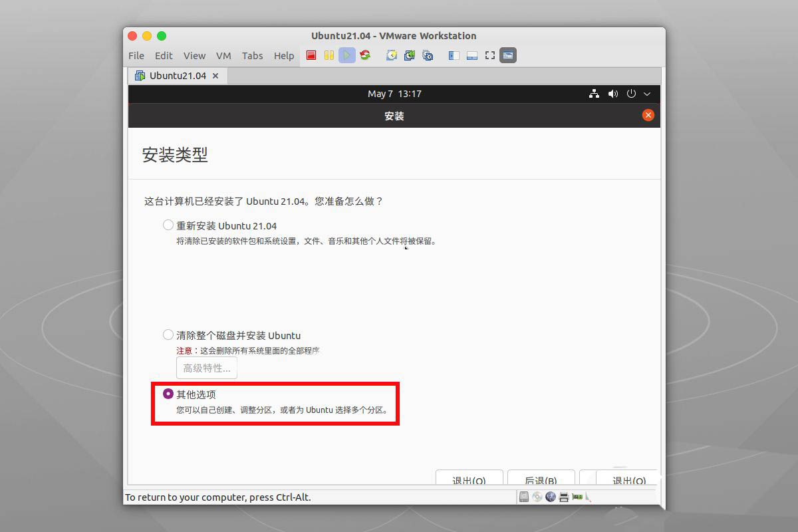Screen dimensions: 798x532
Task: Click the printer status icon
Action: (x=564, y=497)
